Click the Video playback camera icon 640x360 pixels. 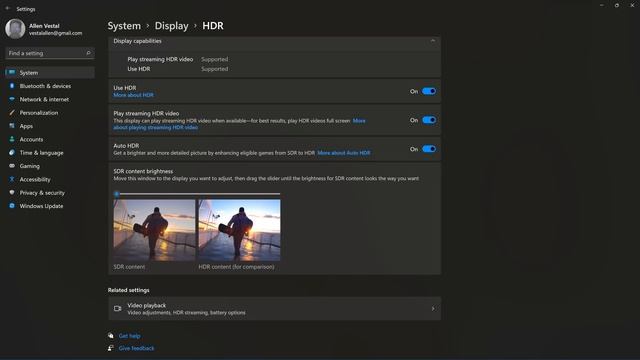pyautogui.click(x=118, y=309)
